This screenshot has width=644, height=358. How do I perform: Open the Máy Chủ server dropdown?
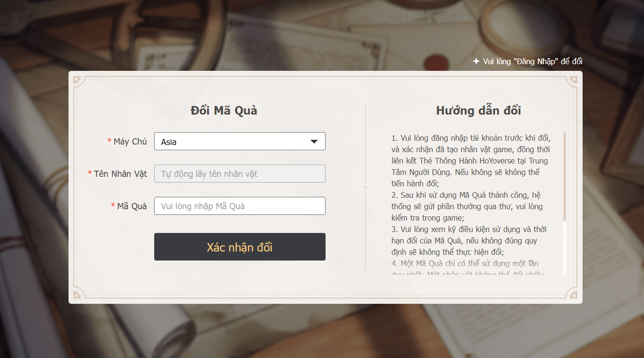tap(233, 141)
